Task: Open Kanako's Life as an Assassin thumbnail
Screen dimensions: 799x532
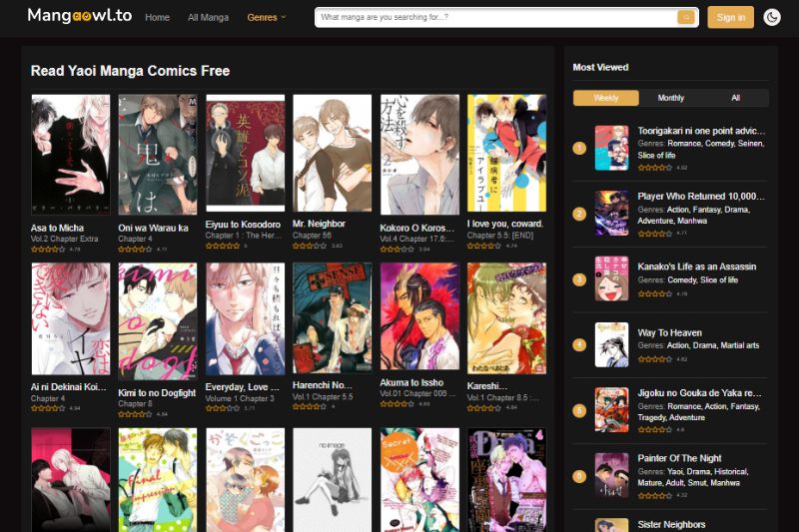Action: [x=611, y=278]
